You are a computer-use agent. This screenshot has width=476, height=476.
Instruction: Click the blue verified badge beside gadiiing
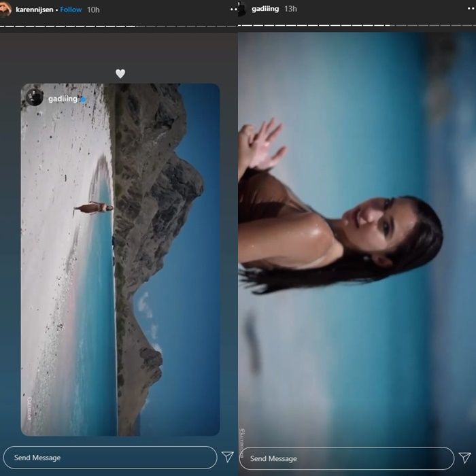tap(83, 99)
